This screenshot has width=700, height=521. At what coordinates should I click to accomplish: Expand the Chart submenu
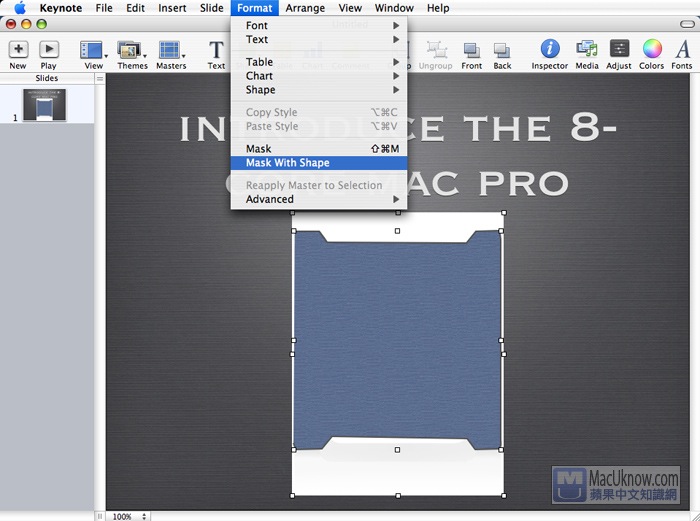coord(319,76)
